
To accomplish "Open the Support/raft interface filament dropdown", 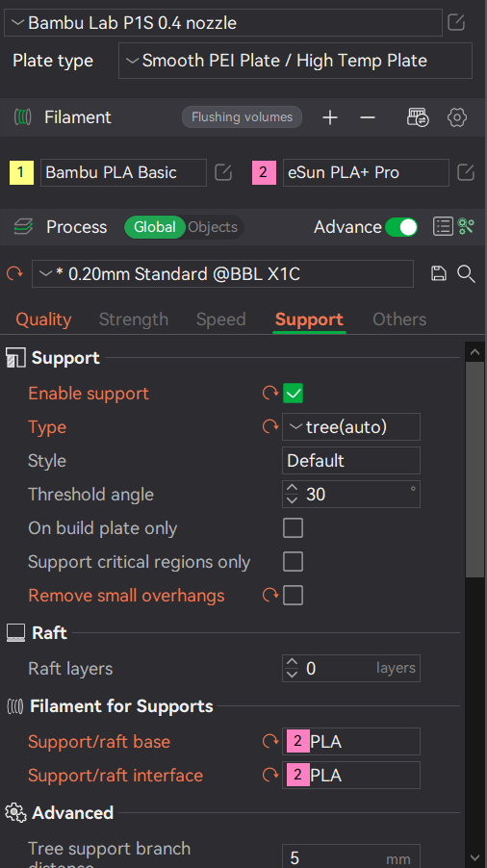I will click(351, 776).
